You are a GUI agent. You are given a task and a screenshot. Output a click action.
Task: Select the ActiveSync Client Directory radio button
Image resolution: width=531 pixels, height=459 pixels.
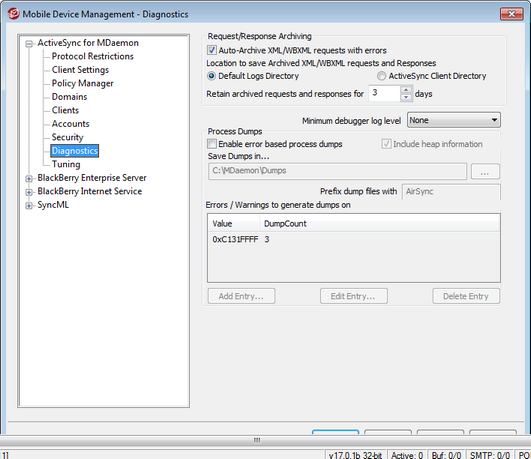tap(381, 76)
